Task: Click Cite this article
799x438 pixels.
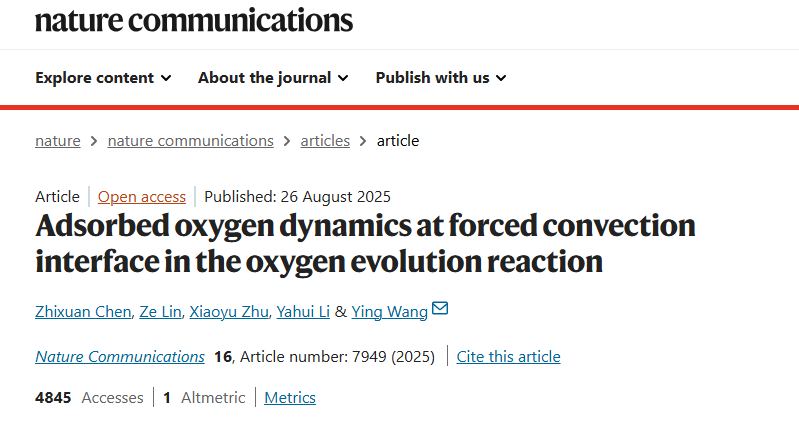Action: click(x=508, y=357)
